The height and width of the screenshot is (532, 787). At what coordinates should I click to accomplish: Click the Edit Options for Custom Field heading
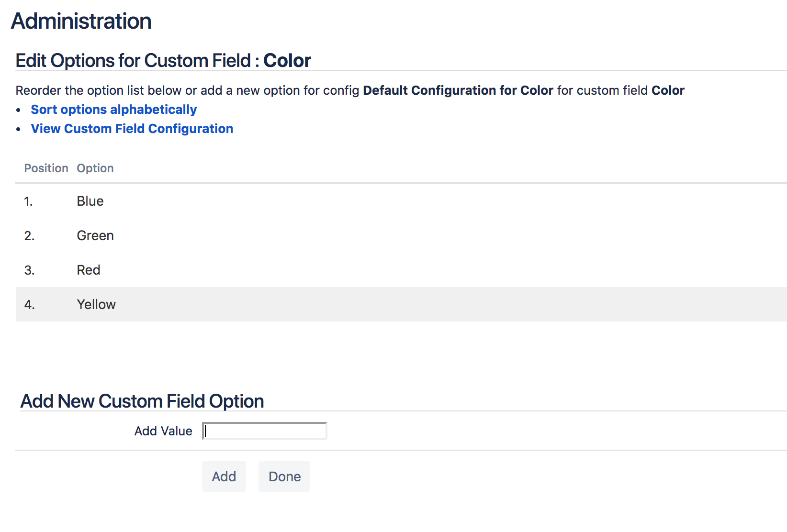click(163, 61)
